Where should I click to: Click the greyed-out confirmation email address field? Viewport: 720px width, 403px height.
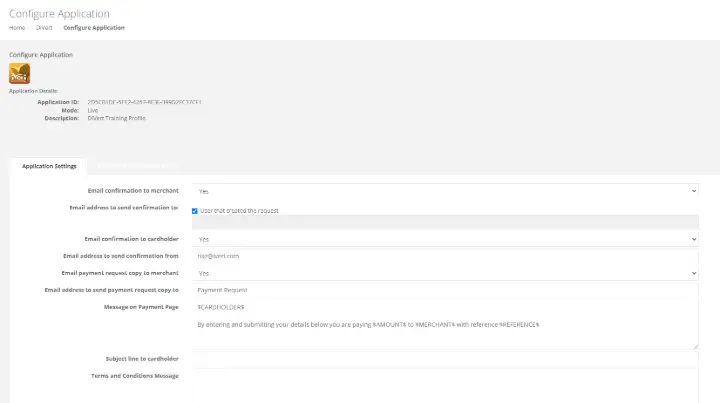coord(445,224)
